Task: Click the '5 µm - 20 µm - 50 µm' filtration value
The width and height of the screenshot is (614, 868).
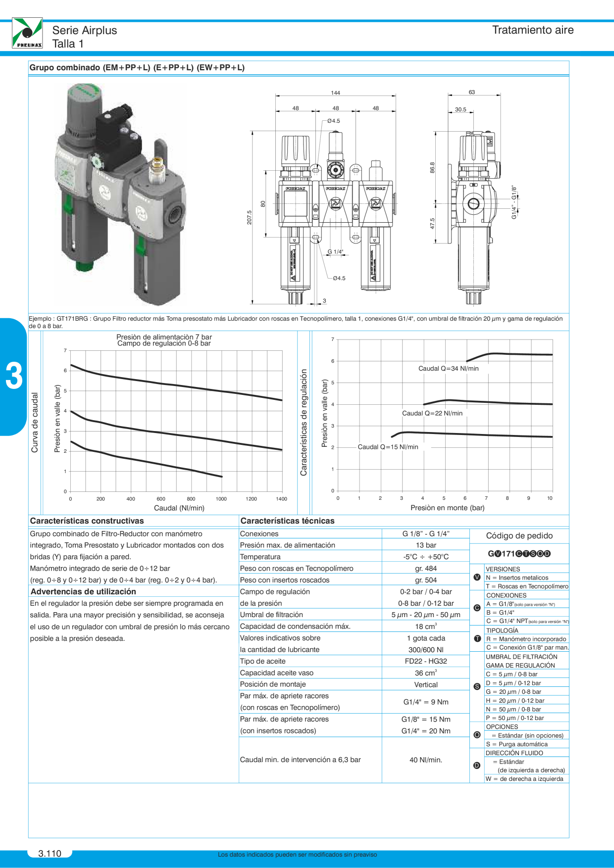Action: 426,615
